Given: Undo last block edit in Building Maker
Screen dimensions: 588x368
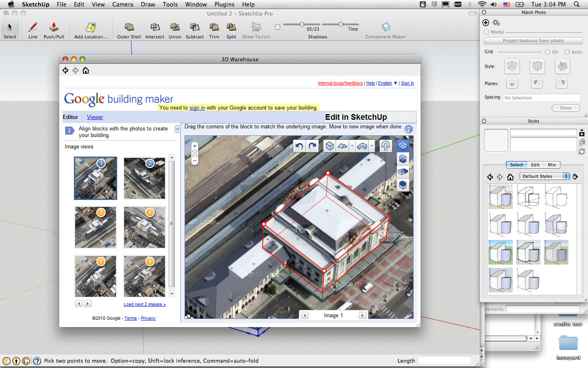Looking at the screenshot, I should click(299, 146).
